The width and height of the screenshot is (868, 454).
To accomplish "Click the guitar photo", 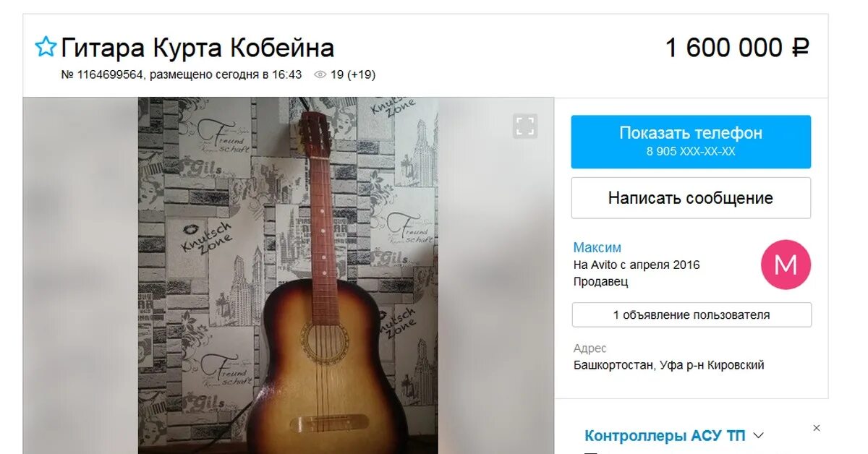I will pos(288,275).
